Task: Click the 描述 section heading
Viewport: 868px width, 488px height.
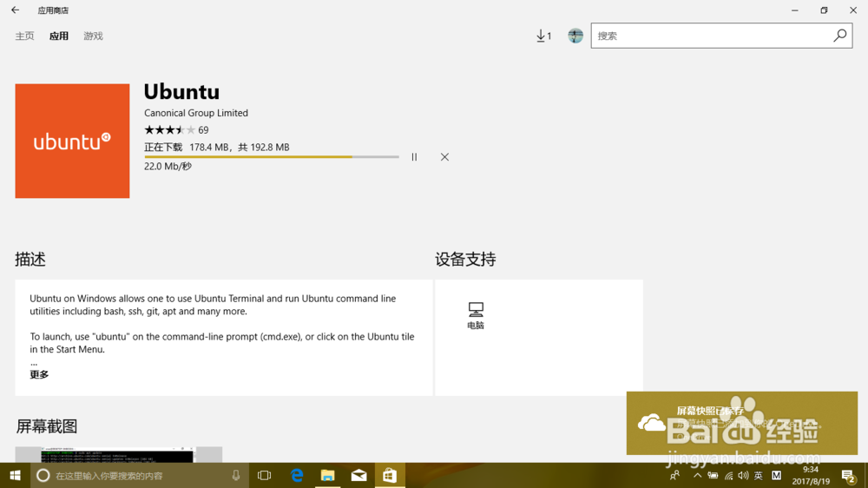Action: point(30,260)
